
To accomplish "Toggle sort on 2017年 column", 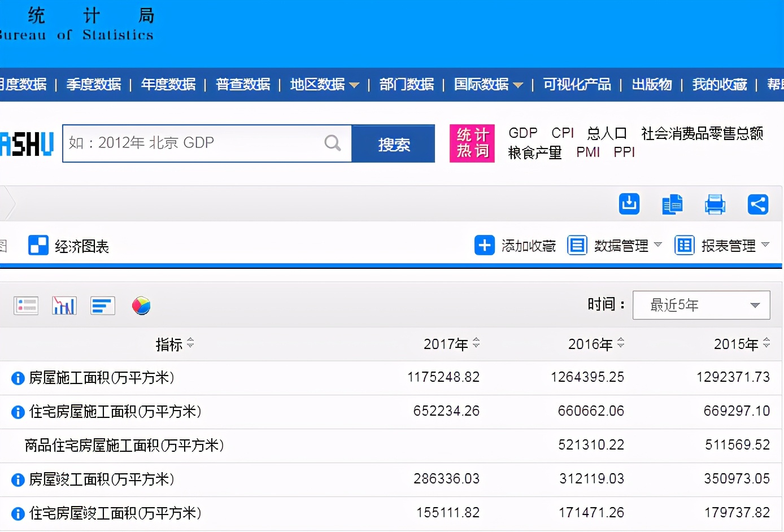I will pos(476,343).
